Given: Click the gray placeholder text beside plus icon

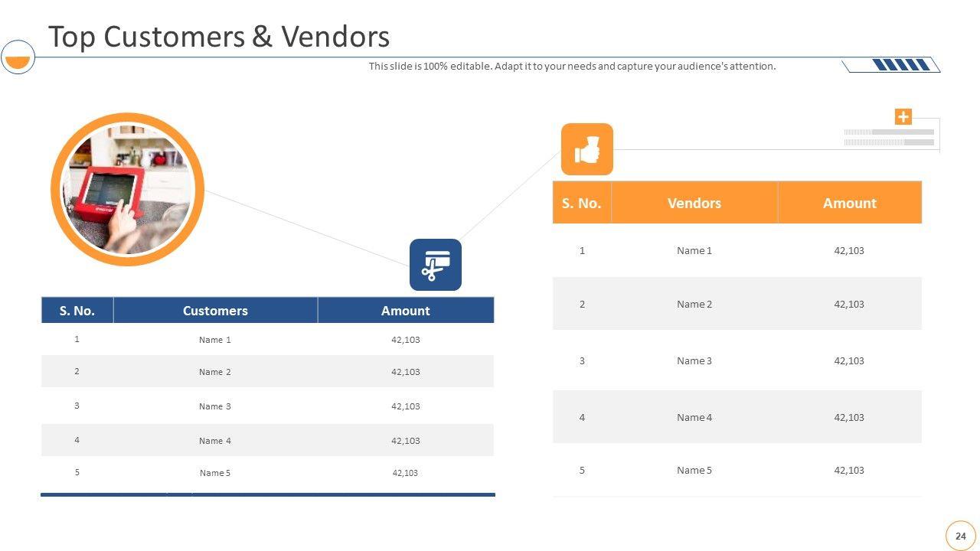Looking at the screenshot, I should click(888, 137).
